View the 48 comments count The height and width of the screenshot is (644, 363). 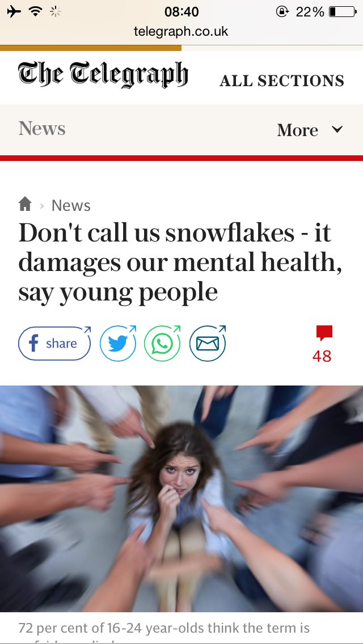(x=322, y=356)
